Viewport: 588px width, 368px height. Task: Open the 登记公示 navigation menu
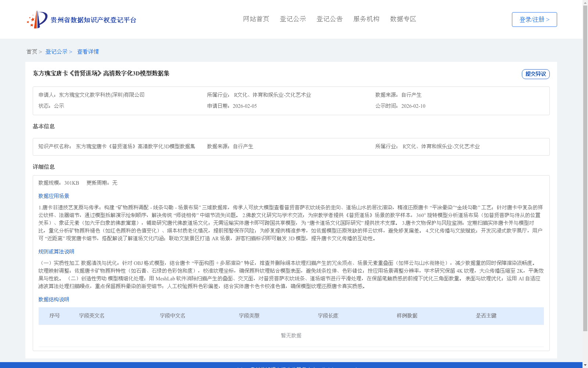[293, 19]
